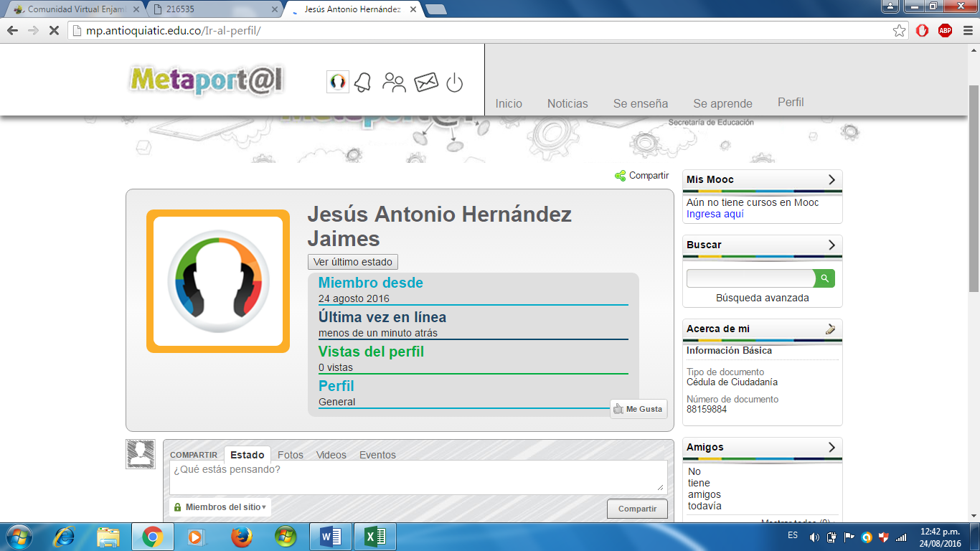Select the Eventos tab
Image resolution: width=980 pixels, height=551 pixels.
click(x=377, y=455)
